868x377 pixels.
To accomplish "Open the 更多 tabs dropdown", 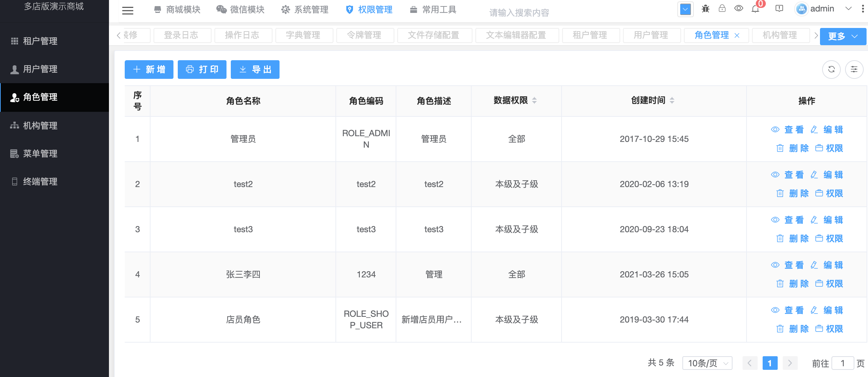I will (843, 36).
